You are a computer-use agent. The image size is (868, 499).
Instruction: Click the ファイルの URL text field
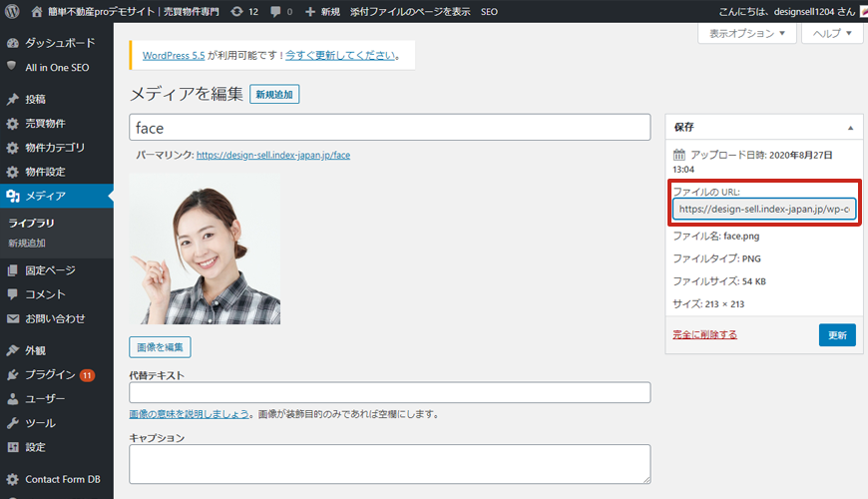pos(763,210)
